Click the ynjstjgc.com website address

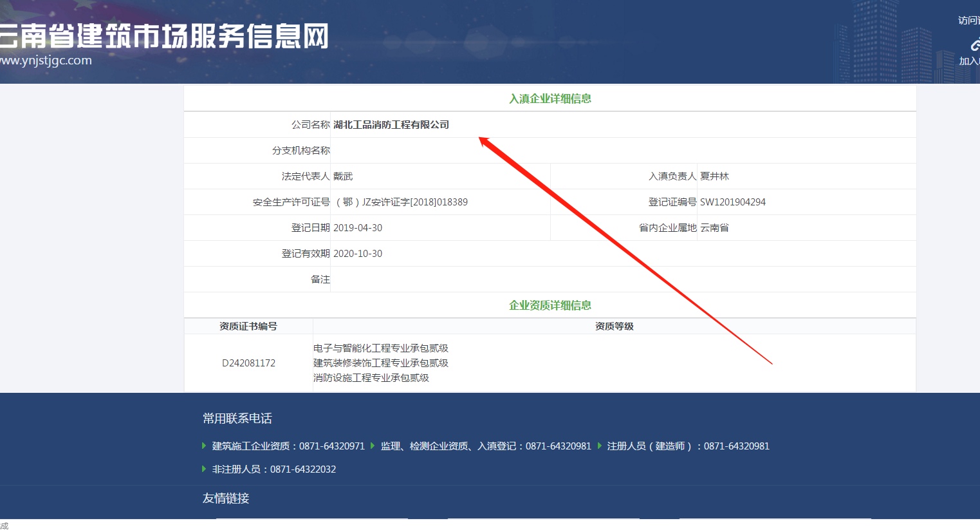[x=46, y=61]
